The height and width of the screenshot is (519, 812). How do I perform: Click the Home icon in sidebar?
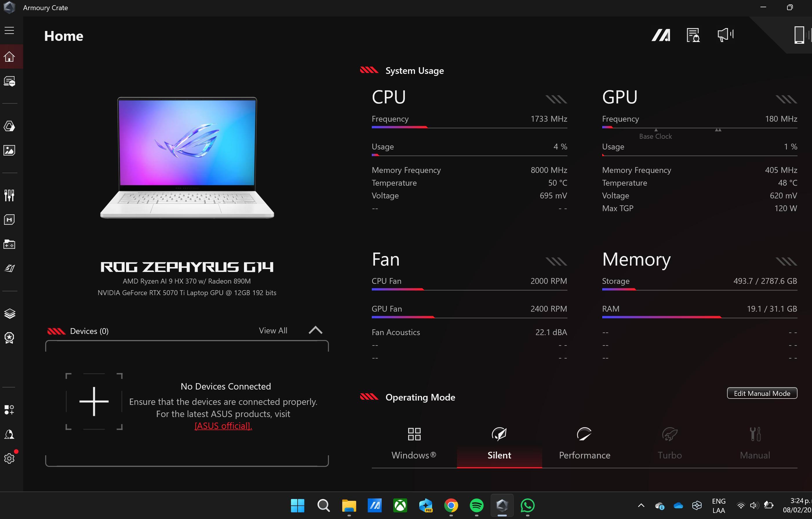tap(10, 56)
